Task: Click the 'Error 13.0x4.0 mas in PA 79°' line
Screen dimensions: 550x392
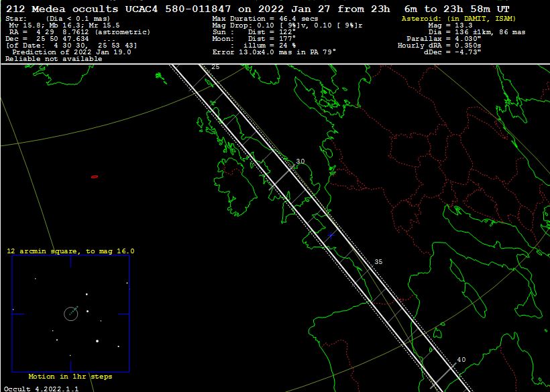Action: pos(274,52)
